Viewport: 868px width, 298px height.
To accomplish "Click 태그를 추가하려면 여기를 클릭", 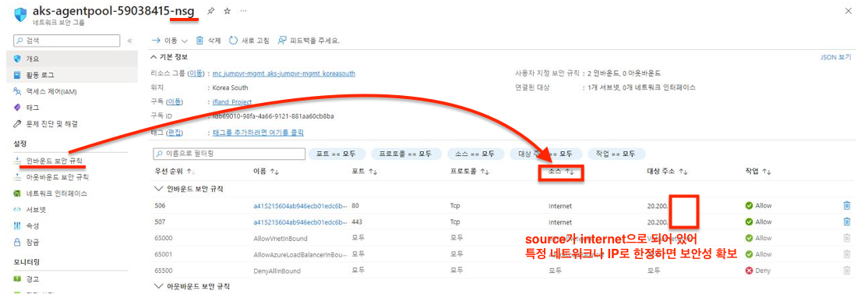I will coord(258,133).
